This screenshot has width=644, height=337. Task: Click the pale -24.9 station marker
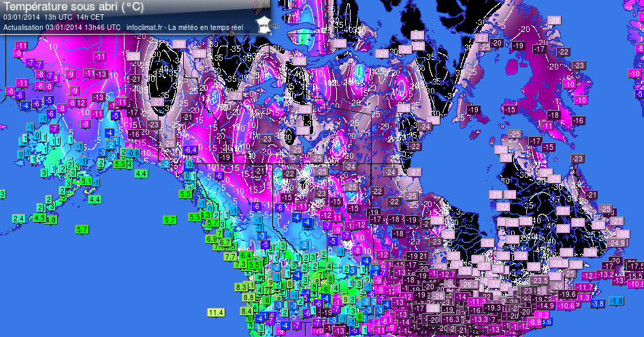617,243
